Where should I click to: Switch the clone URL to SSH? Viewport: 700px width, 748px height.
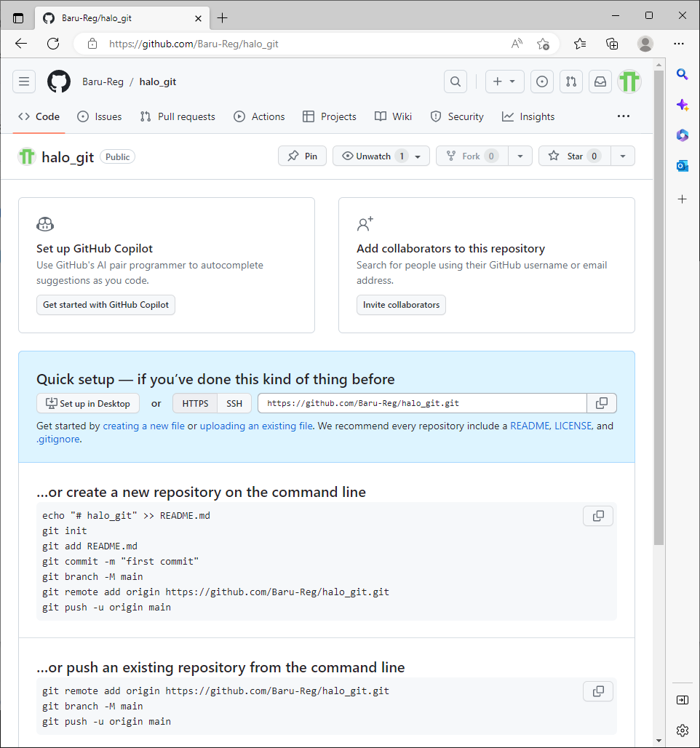[234, 404]
